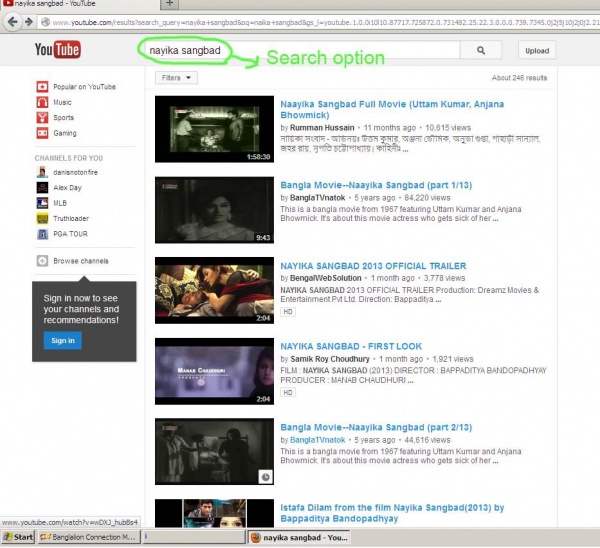600x548 pixels.
Task: Click Firefox icon in taskbar item
Action: point(255,538)
